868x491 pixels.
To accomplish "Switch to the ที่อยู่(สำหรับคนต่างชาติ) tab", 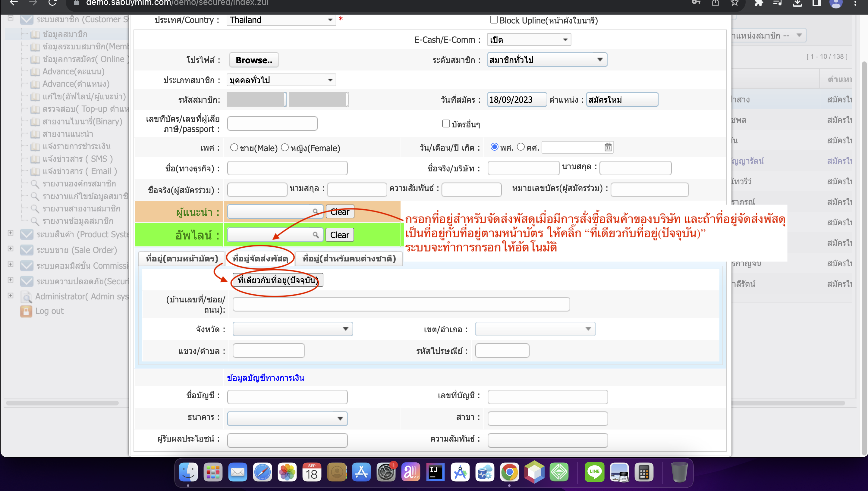I will (x=349, y=259).
